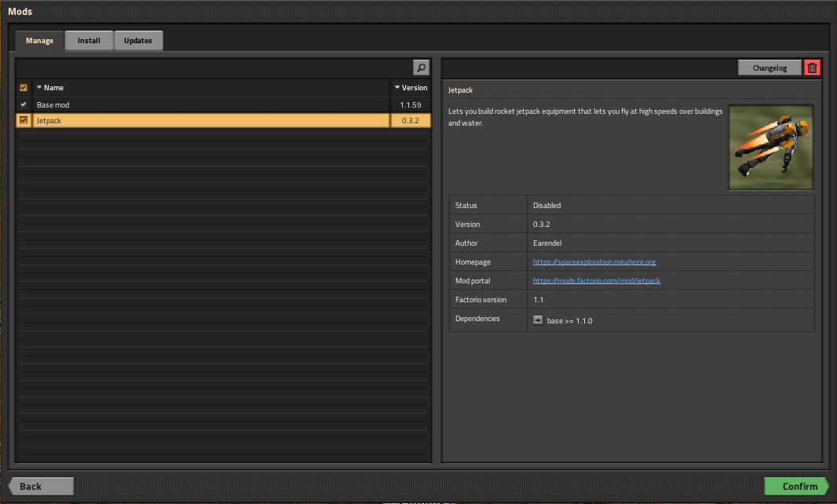Viewport: 837px width, 504px height.
Task: Click the magnifier search icon above mod list
Action: [422, 68]
